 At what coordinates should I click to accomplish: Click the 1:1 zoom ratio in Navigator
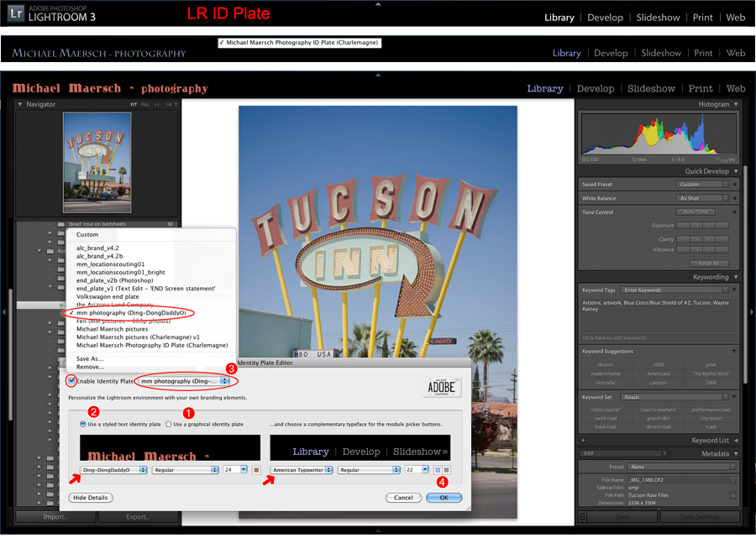[x=156, y=104]
